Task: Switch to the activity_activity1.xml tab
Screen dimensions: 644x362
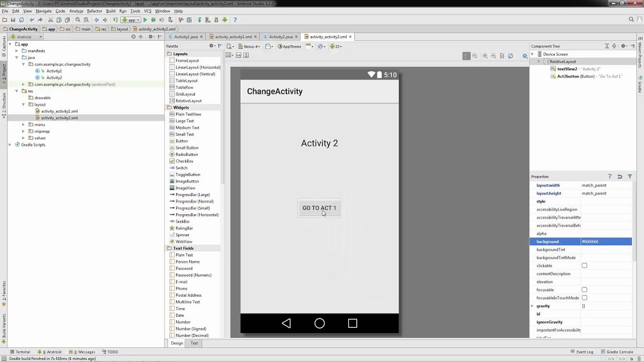Action: [x=232, y=37]
